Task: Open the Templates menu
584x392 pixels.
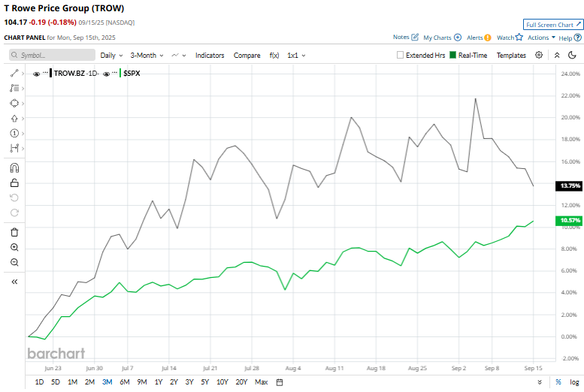Action: pos(511,55)
